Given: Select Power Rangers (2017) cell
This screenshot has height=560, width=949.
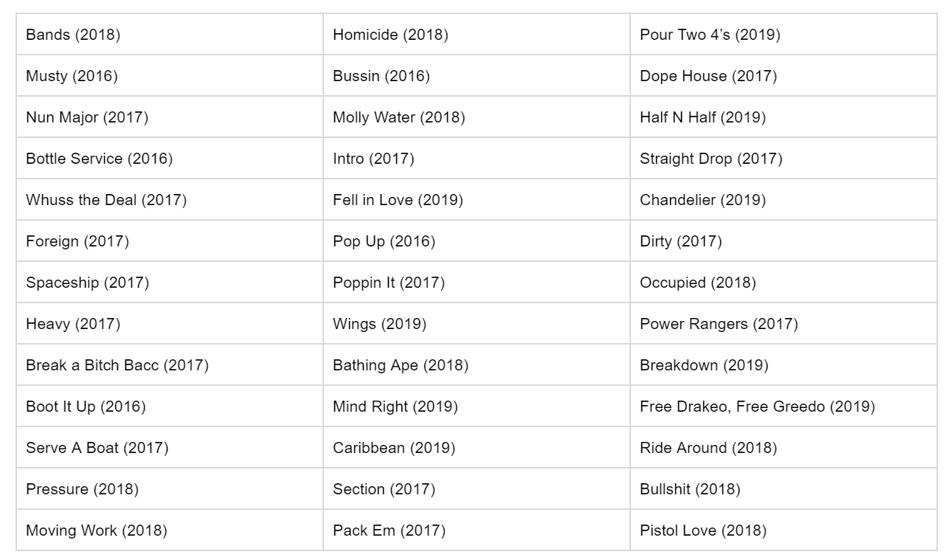Looking at the screenshot, I should pyautogui.click(x=784, y=323).
